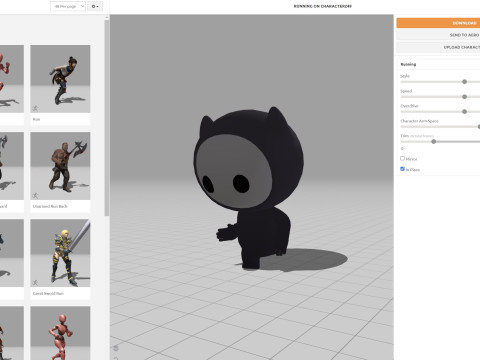The image size is (480, 360).
Task: Open the gear settings dropdown
Action: [x=95, y=6]
